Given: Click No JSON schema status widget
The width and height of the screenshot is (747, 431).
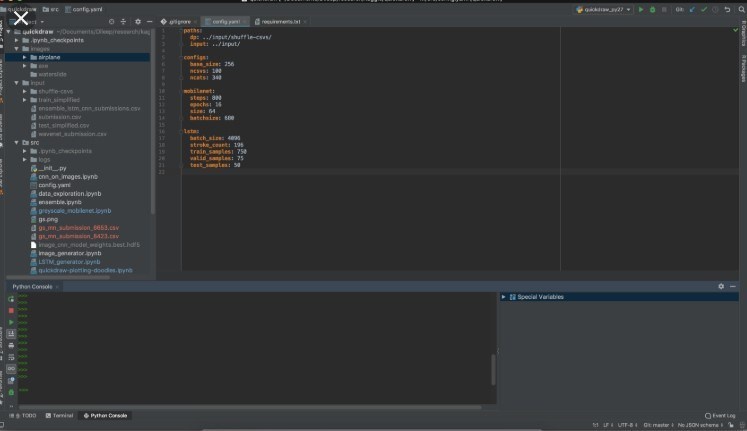Looking at the screenshot, I should 699,425.
